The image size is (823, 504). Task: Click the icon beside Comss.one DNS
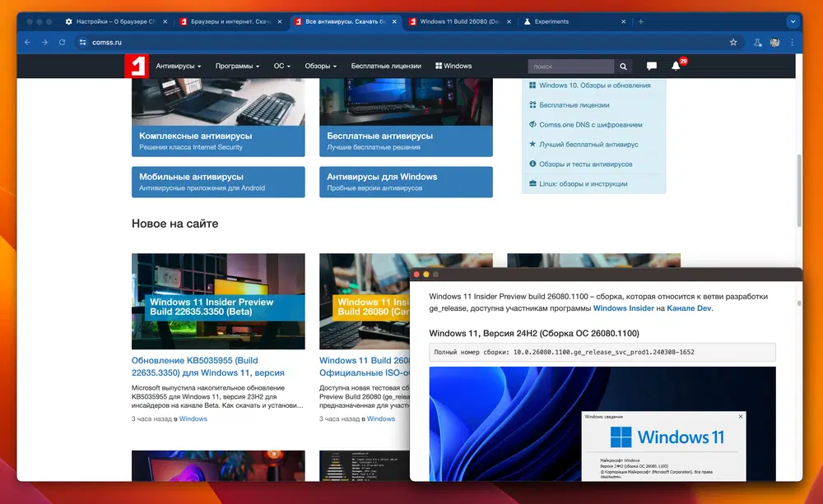point(532,124)
